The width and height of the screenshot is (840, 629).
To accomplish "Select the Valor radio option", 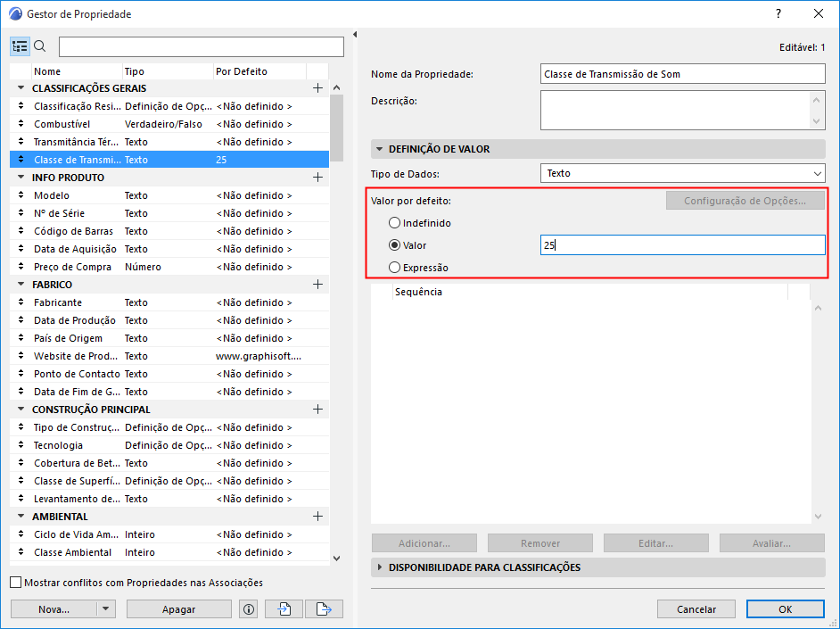I will click(394, 245).
